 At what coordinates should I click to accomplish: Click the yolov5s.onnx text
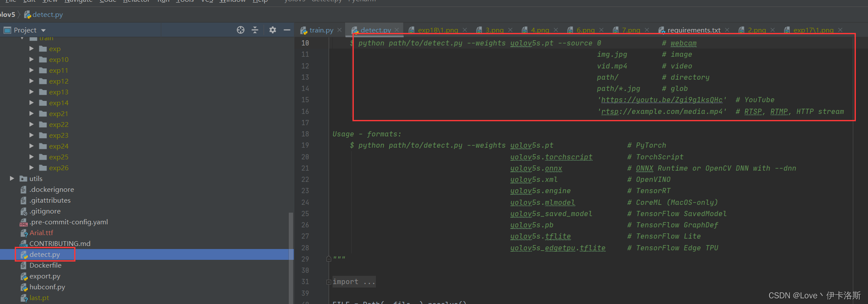pyautogui.click(x=536, y=168)
